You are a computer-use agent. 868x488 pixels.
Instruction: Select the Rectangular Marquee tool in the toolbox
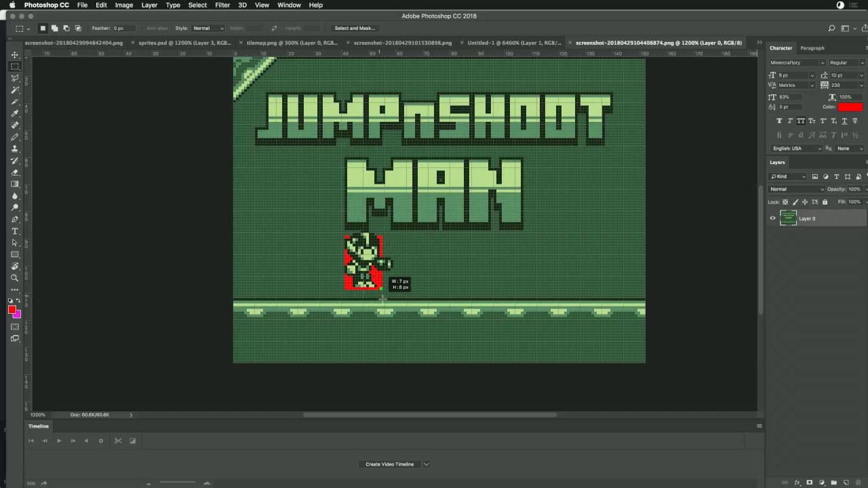point(15,66)
